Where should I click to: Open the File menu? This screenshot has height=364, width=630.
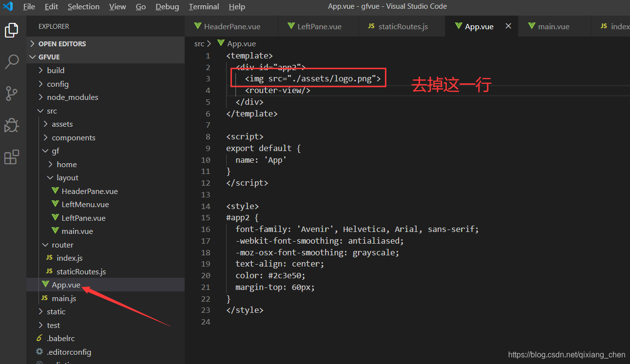click(29, 7)
